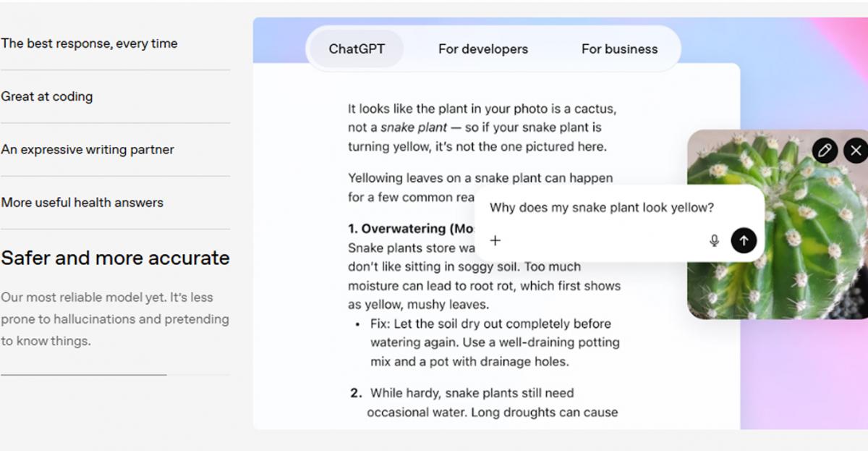The image size is (868, 451).
Task: Click the plus icon to add an attachment
Action: pos(495,240)
